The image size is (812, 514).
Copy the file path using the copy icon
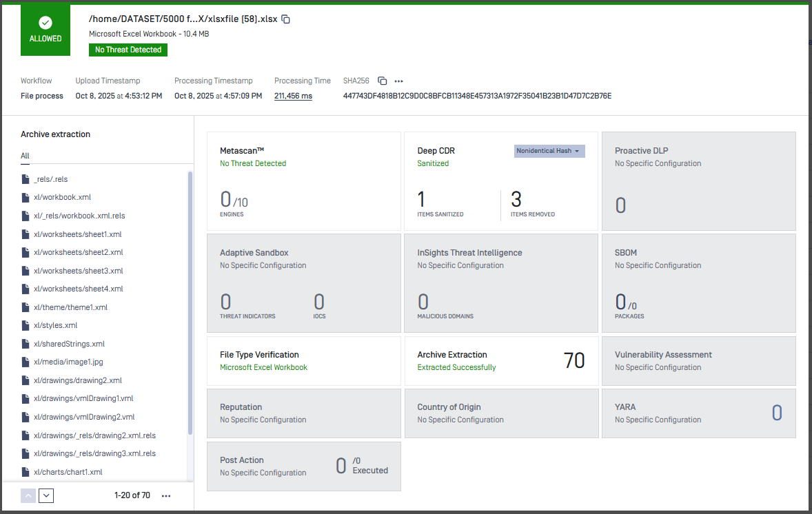click(x=286, y=19)
